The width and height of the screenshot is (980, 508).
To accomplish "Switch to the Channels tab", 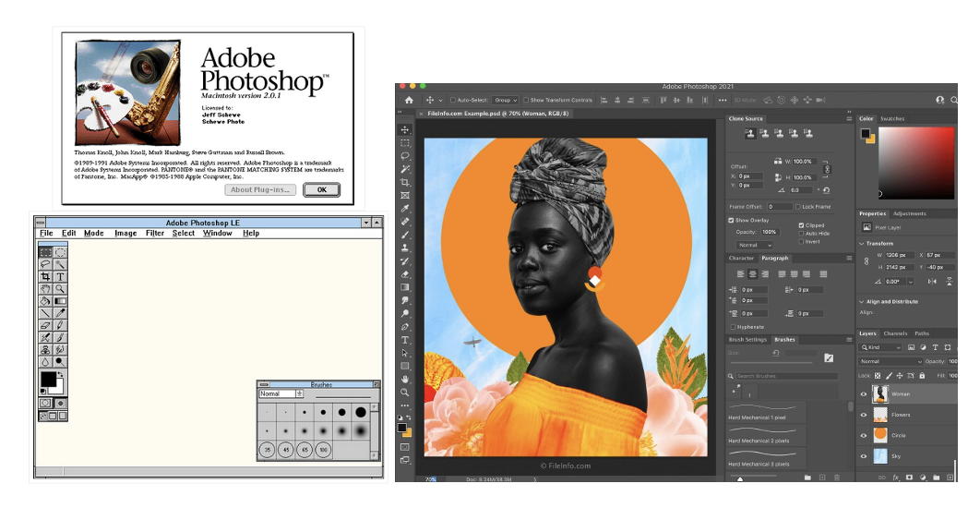I will pos(895,333).
